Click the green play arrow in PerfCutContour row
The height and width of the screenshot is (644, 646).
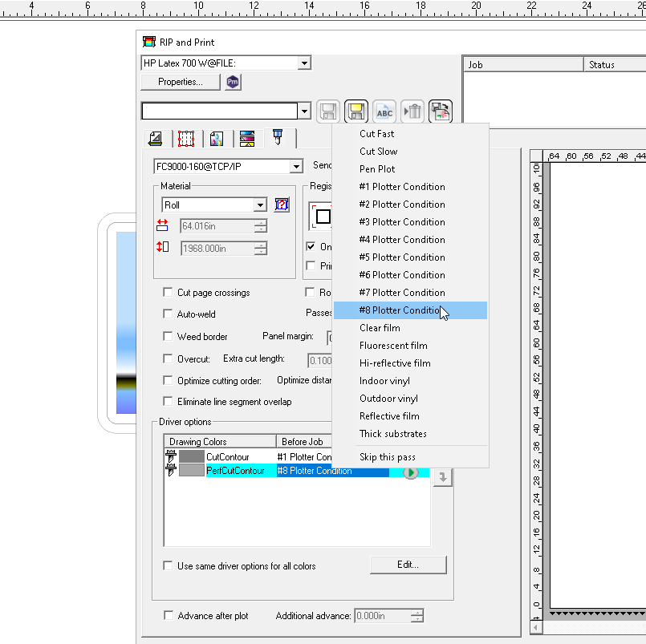coord(410,472)
